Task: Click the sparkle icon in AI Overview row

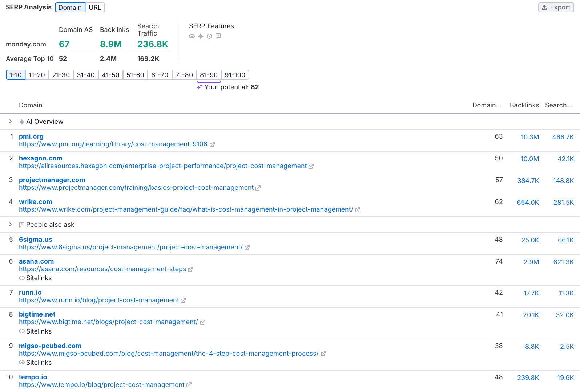Action: pyautogui.click(x=22, y=122)
